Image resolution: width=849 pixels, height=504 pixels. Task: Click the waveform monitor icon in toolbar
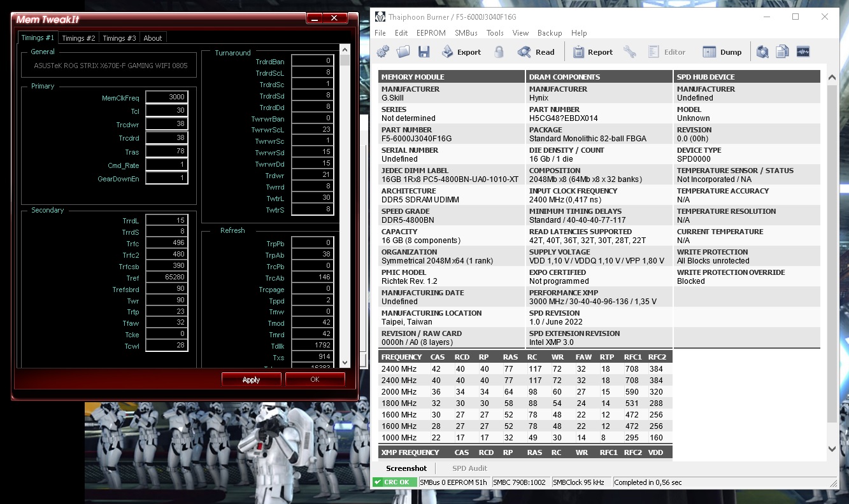[803, 52]
